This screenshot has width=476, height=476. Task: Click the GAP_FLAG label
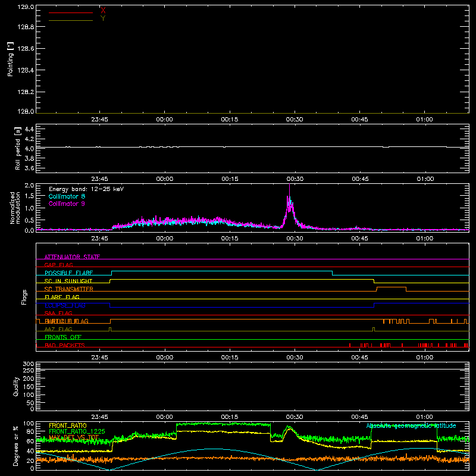coord(59,265)
